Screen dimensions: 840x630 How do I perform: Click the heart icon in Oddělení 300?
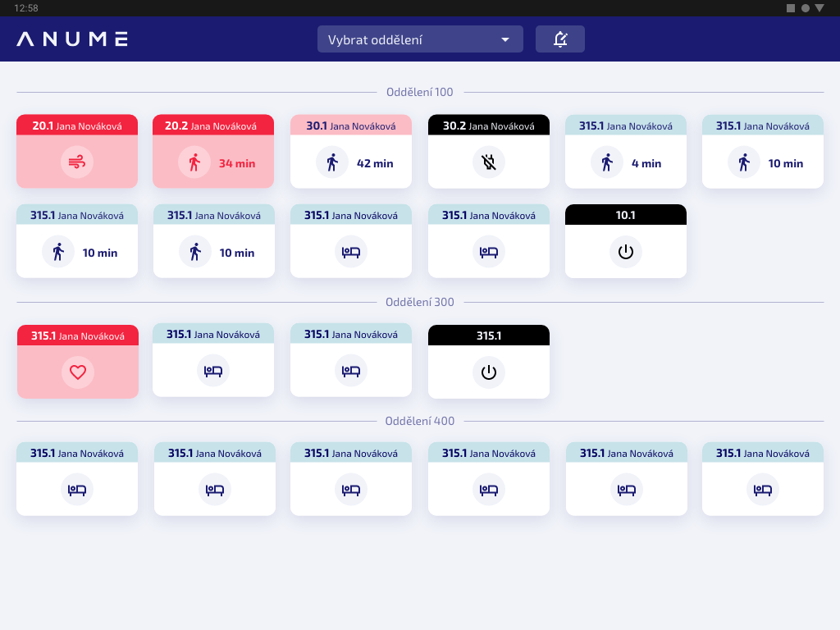(78, 372)
